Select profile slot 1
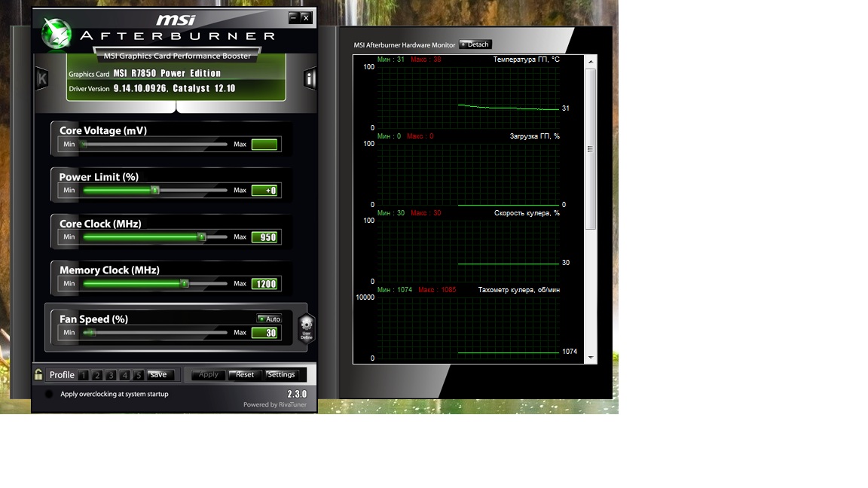Screen dimensions: 868x488 coord(83,375)
